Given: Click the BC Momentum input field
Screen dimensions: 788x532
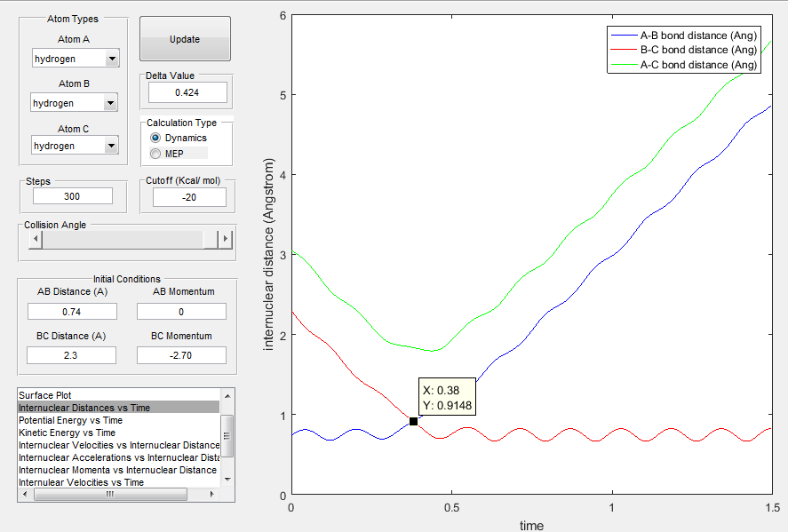Looking at the screenshot, I should 181,355.
